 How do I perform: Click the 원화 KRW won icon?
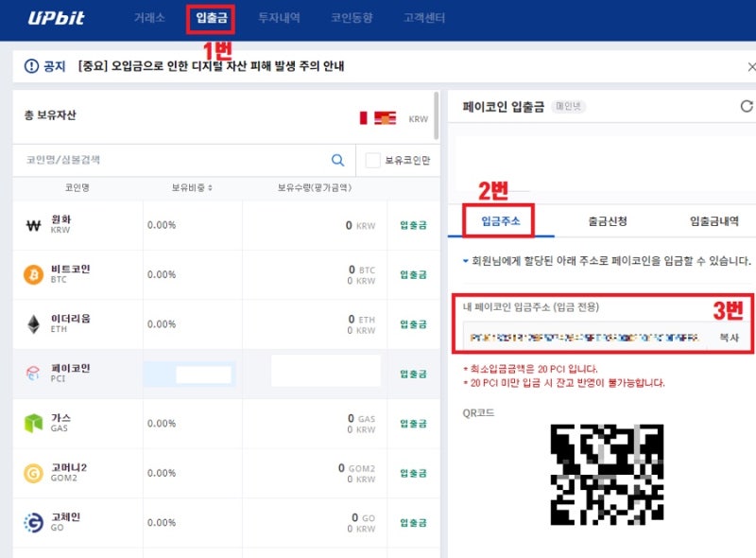33,225
